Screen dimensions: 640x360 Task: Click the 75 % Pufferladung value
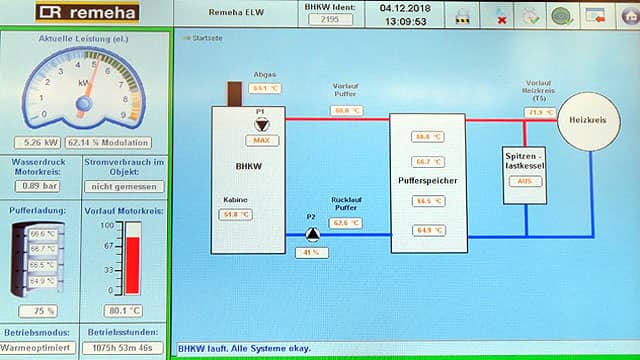click(x=38, y=311)
